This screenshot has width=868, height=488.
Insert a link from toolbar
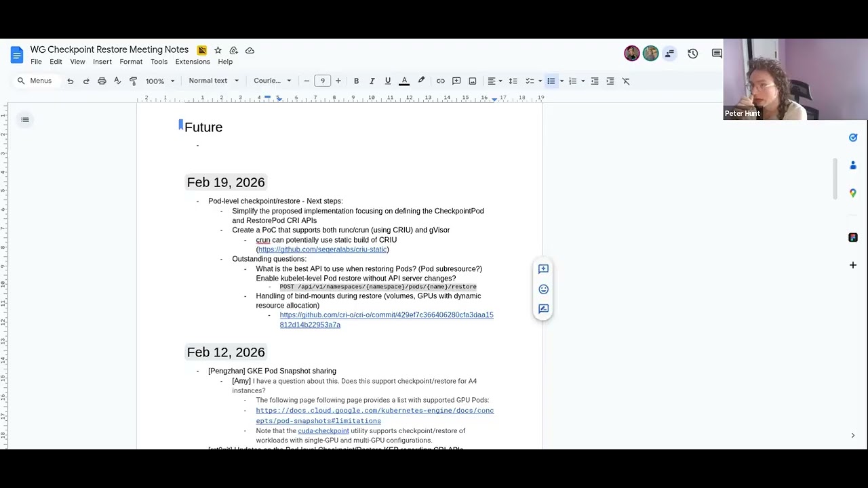440,81
